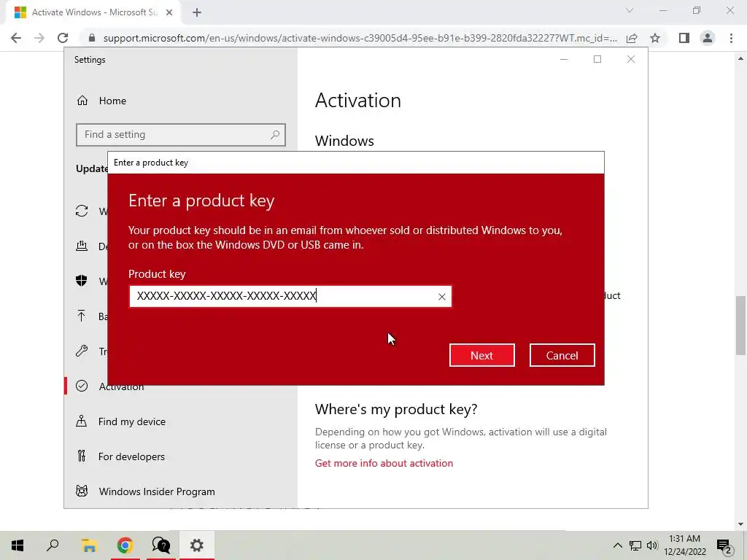Screen dimensions: 747x560
Task: Click the scrollbar down arrow
Action: 740,524
